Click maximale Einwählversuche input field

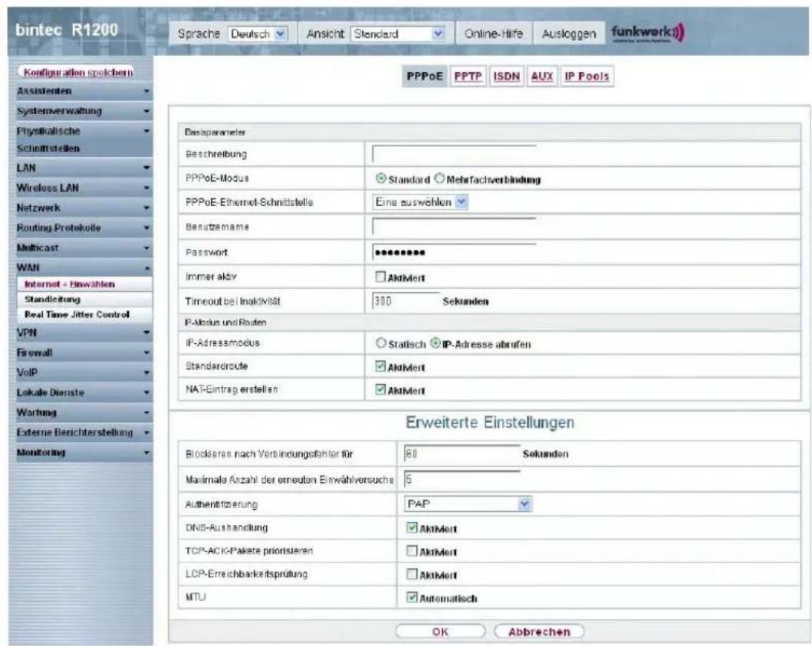(x=462, y=479)
